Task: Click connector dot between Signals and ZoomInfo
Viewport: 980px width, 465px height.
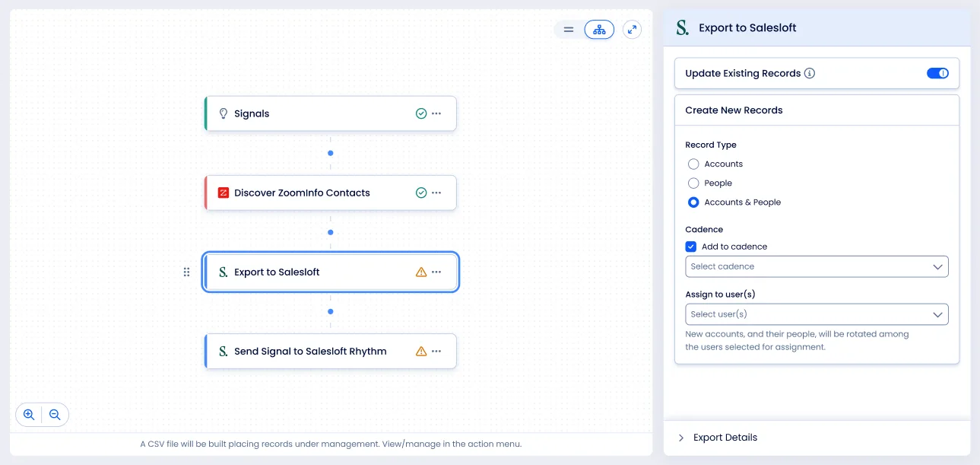Action: (330, 153)
